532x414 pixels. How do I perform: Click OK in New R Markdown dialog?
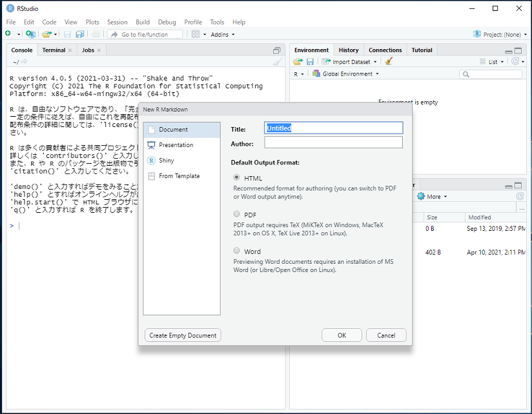(x=342, y=335)
